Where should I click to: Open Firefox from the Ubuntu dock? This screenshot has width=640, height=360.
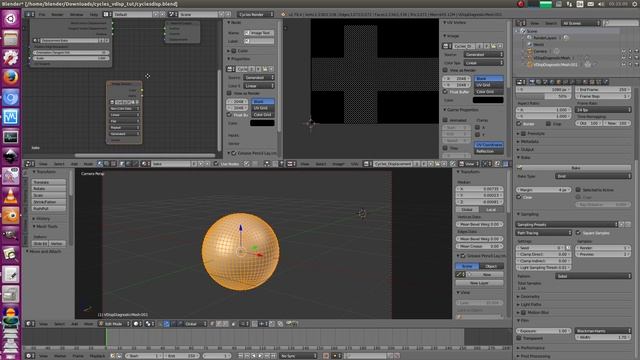[x=11, y=77]
